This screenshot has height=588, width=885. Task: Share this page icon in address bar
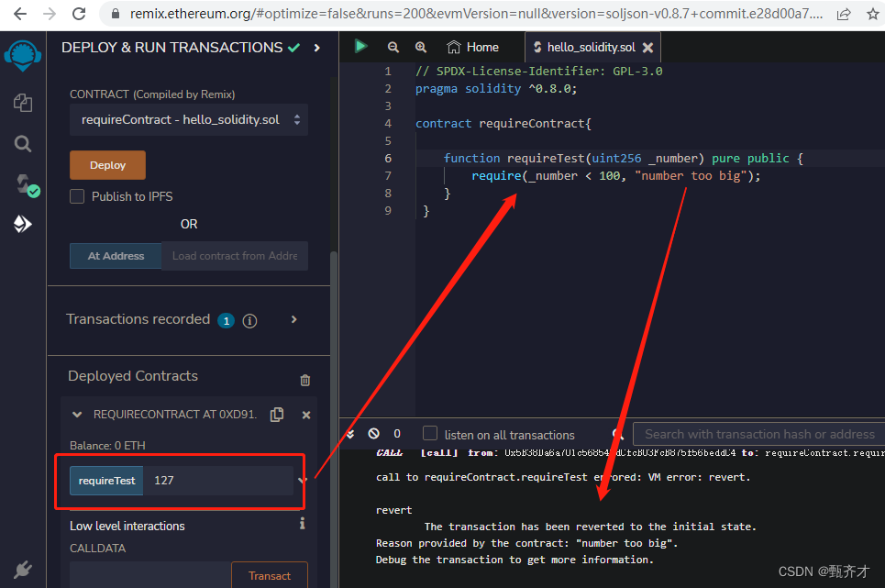[844, 14]
